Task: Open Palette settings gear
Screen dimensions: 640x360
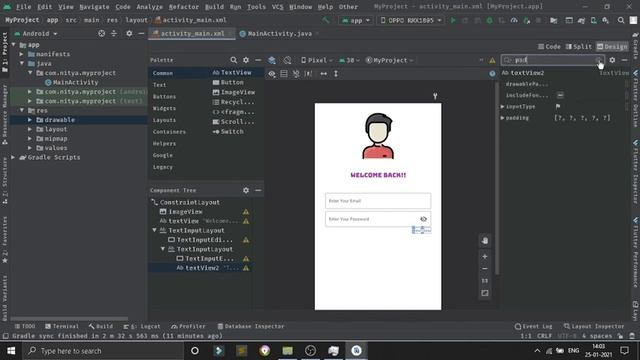Action: point(246,60)
